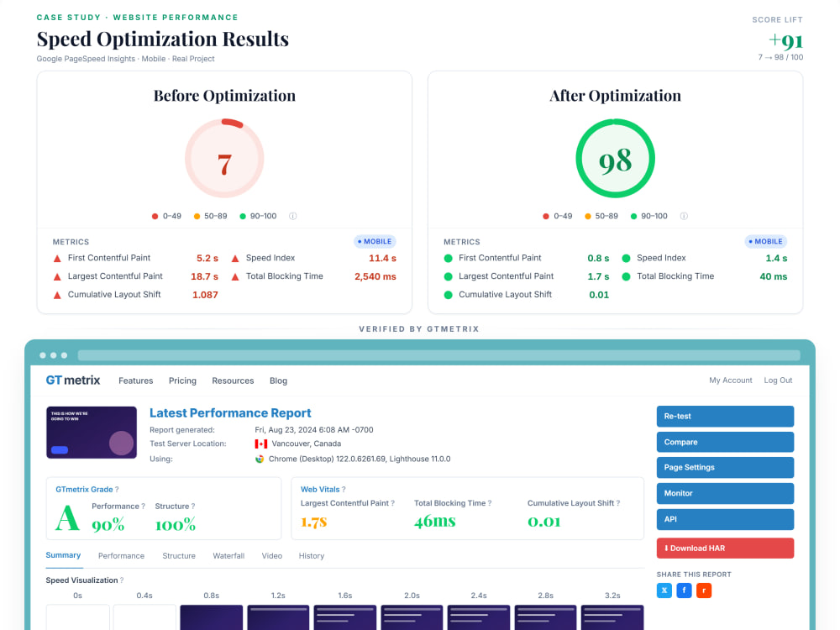Click red 0–49 legend dot in Before card

point(155,217)
